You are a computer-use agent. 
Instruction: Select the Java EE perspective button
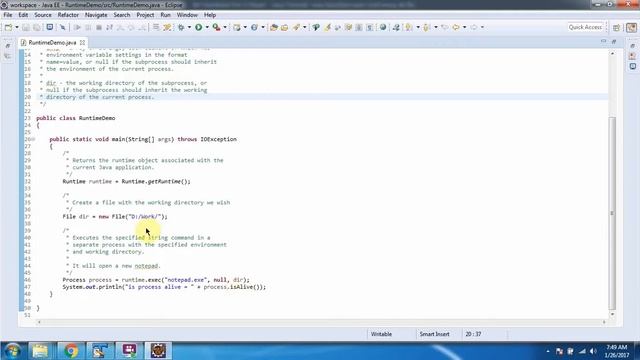click(631, 27)
